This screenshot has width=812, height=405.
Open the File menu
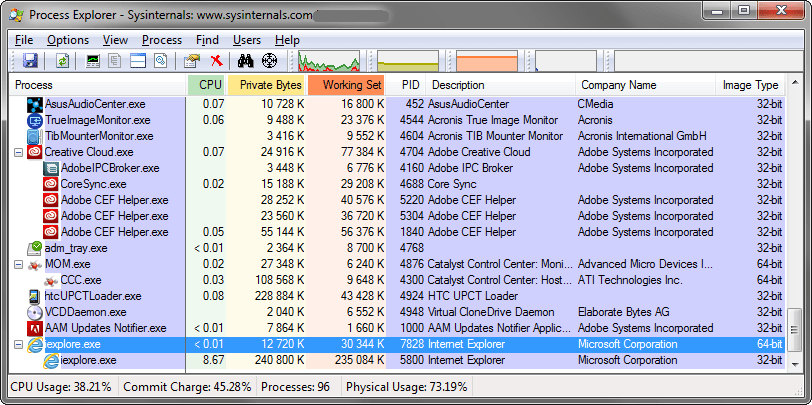(24, 40)
